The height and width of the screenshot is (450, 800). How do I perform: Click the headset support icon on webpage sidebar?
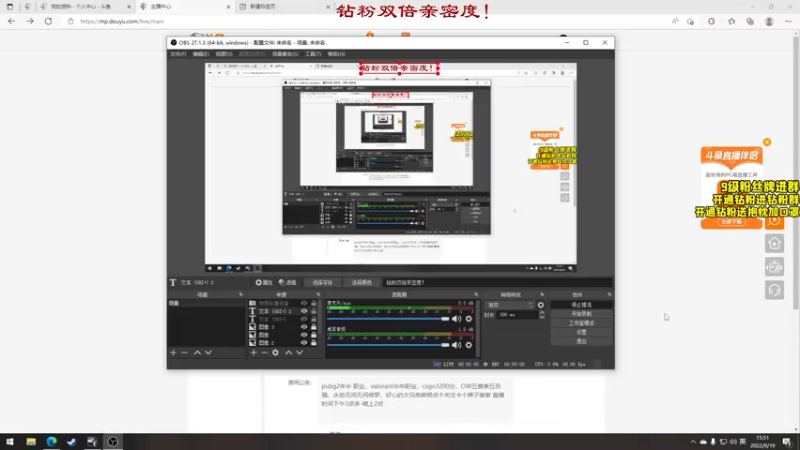click(774, 290)
